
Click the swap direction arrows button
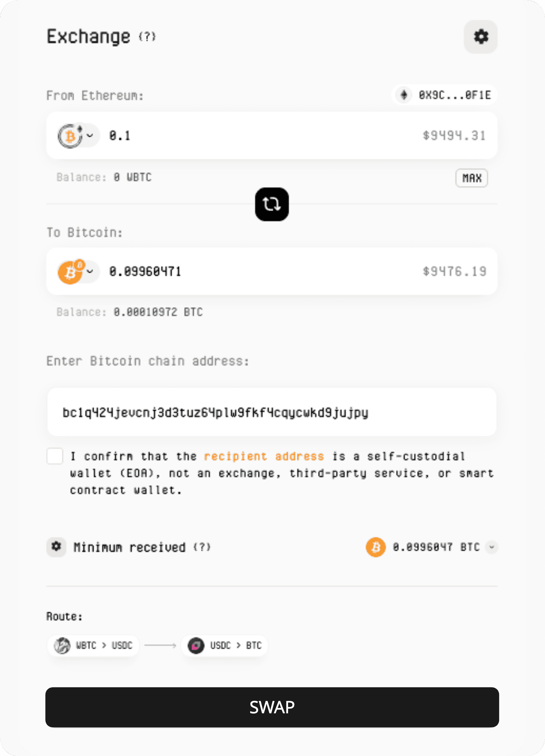click(x=271, y=204)
